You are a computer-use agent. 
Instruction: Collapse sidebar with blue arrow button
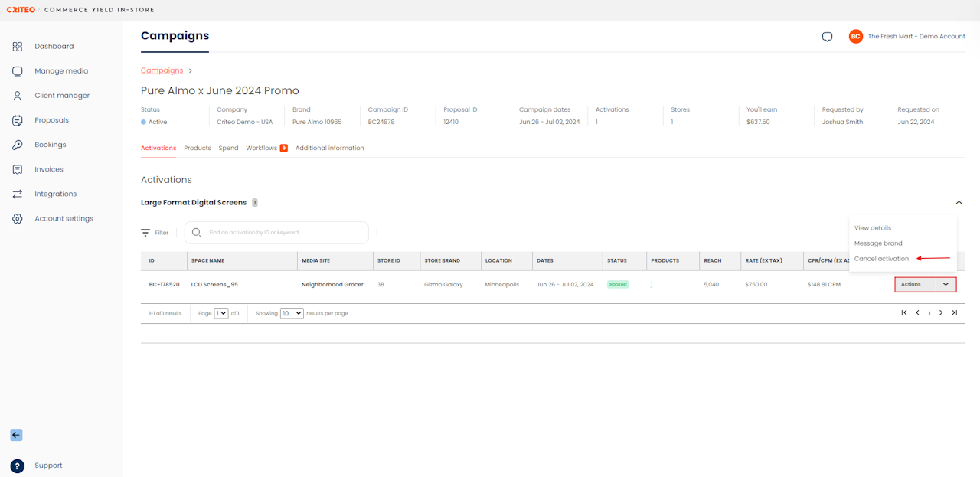pos(16,435)
